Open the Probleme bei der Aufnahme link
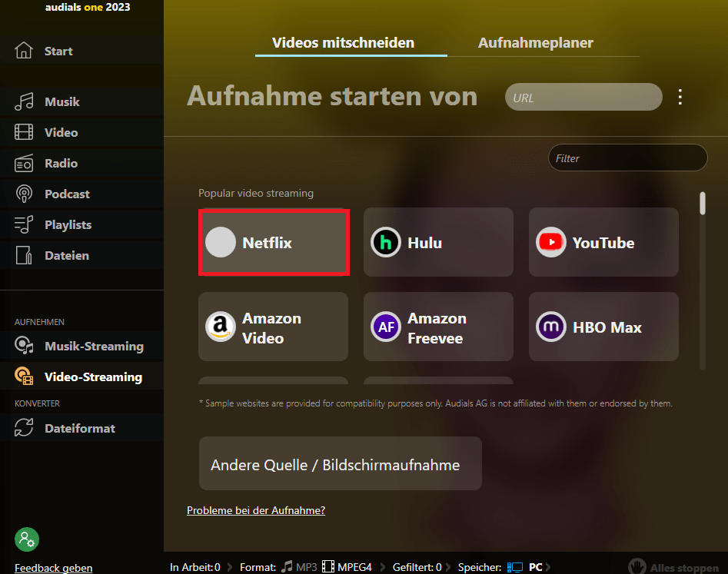 (256, 510)
